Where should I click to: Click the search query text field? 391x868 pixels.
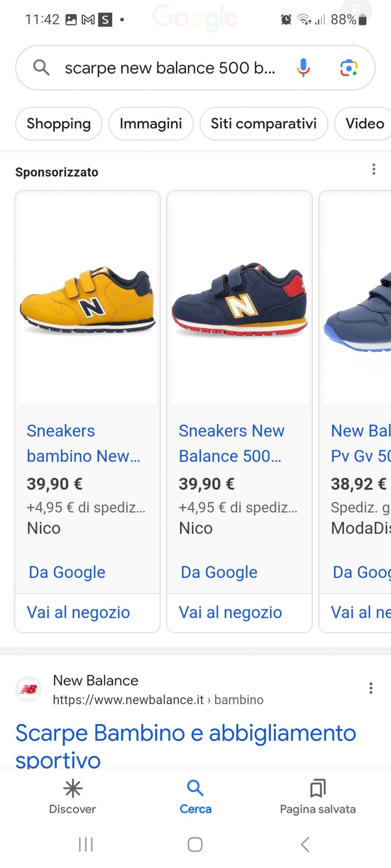pos(170,68)
